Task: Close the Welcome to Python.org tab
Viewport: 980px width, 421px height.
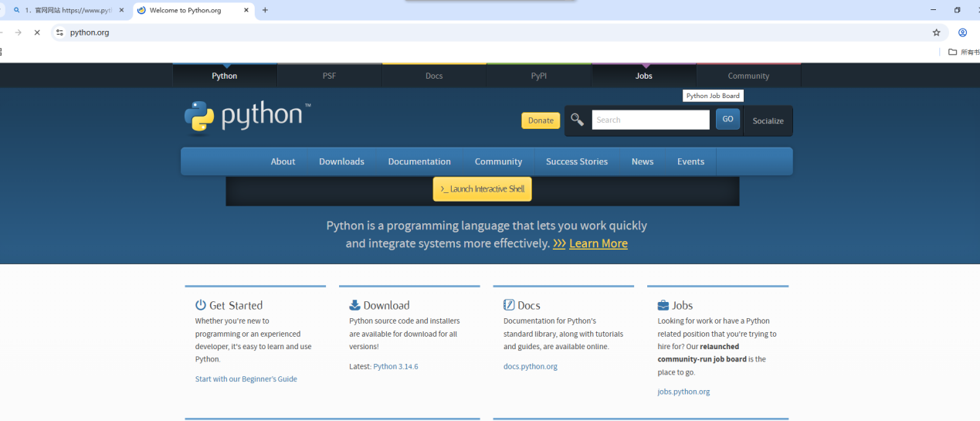Action: (246, 10)
